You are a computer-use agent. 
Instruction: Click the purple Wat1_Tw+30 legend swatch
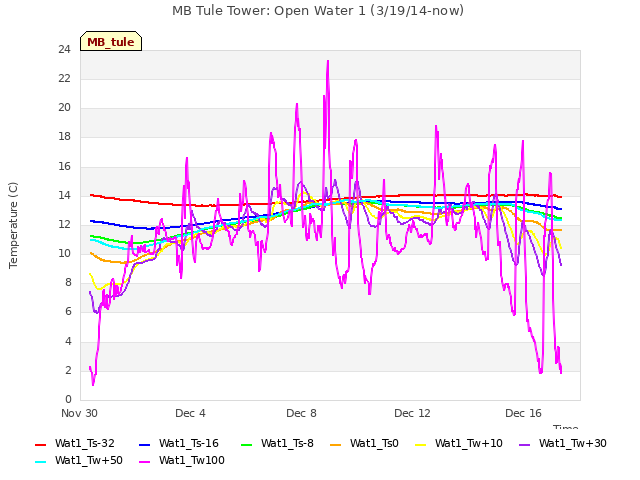pos(524,444)
